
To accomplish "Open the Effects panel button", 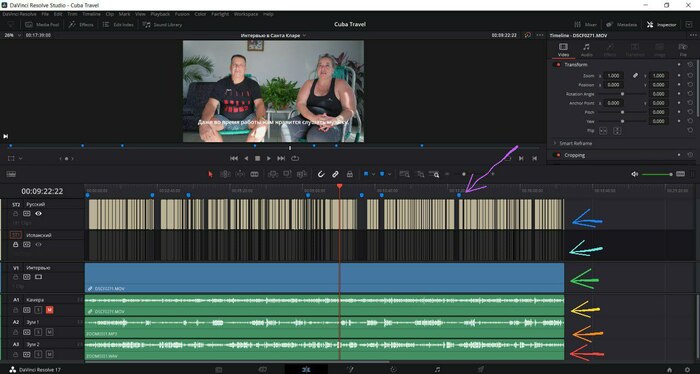I will click(81, 25).
